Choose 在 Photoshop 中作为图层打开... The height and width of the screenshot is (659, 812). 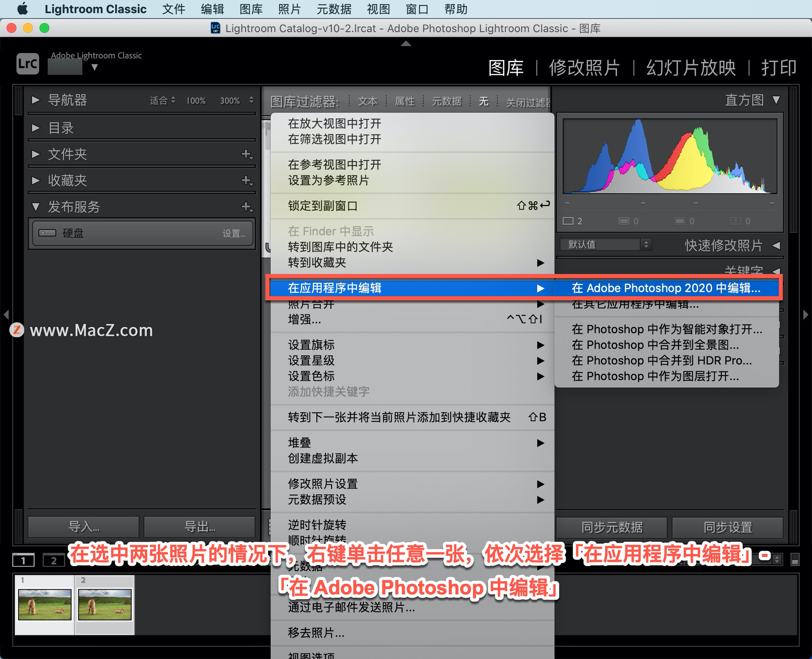(667, 376)
